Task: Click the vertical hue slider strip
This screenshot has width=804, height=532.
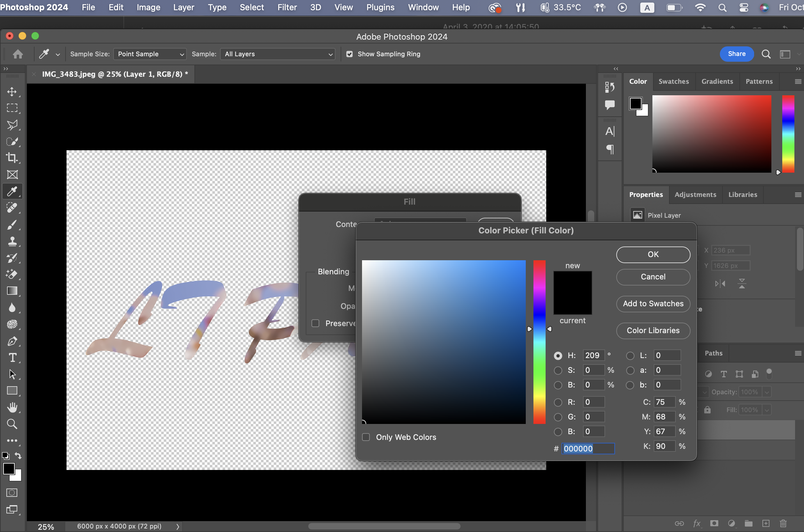Action: (539, 342)
